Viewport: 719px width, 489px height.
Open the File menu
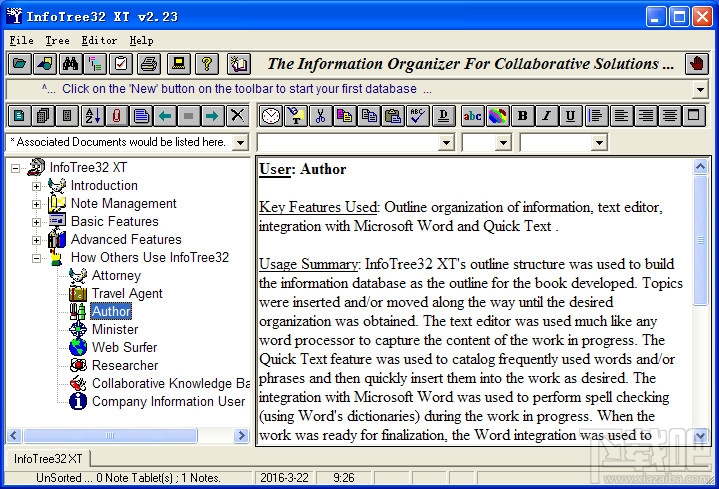tap(22, 40)
